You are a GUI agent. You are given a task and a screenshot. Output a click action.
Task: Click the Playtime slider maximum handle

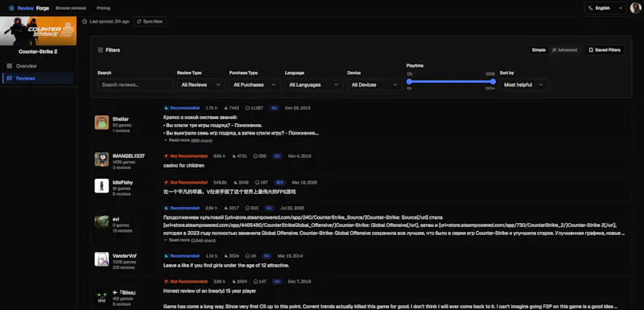pyautogui.click(x=493, y=81)
